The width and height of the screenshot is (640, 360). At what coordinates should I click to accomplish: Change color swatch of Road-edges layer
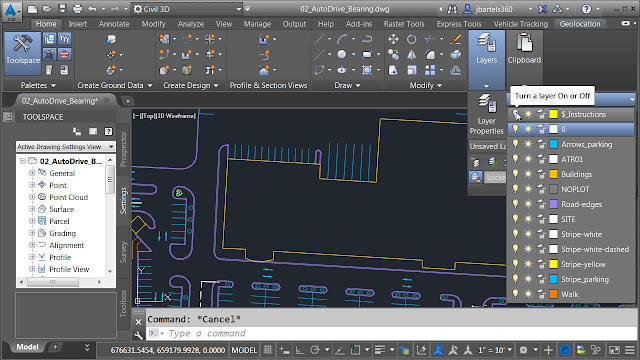553,204
